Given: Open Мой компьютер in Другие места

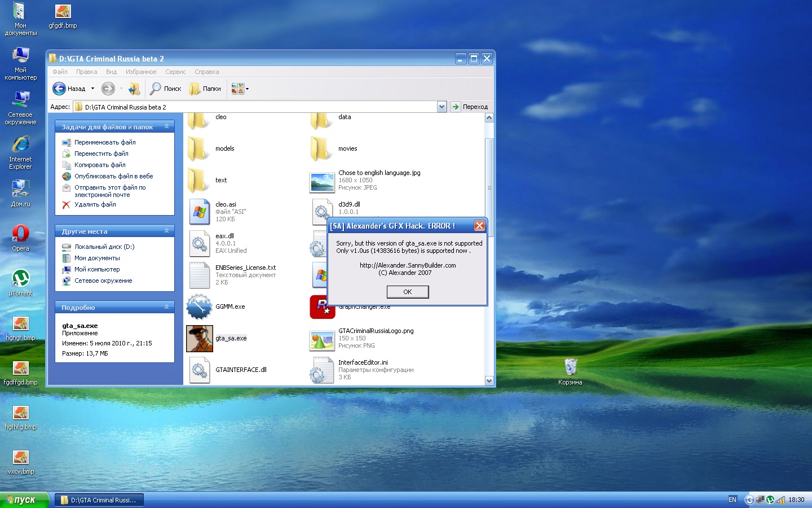Looking at the screenshot, I should (97, 269).
